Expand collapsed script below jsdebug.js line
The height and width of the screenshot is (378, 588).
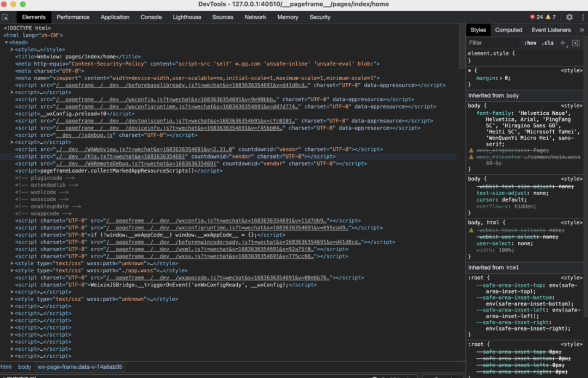[12, 142]
